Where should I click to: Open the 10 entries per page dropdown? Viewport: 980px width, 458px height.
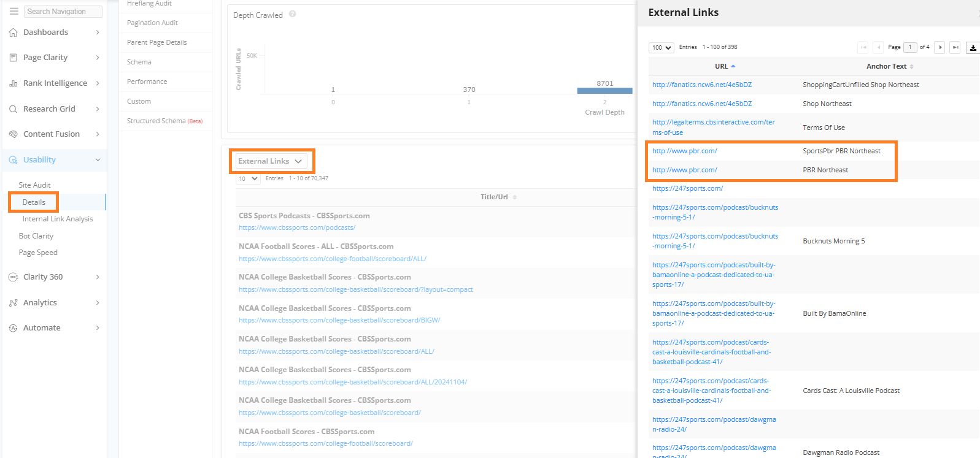[x=248, y=178]
